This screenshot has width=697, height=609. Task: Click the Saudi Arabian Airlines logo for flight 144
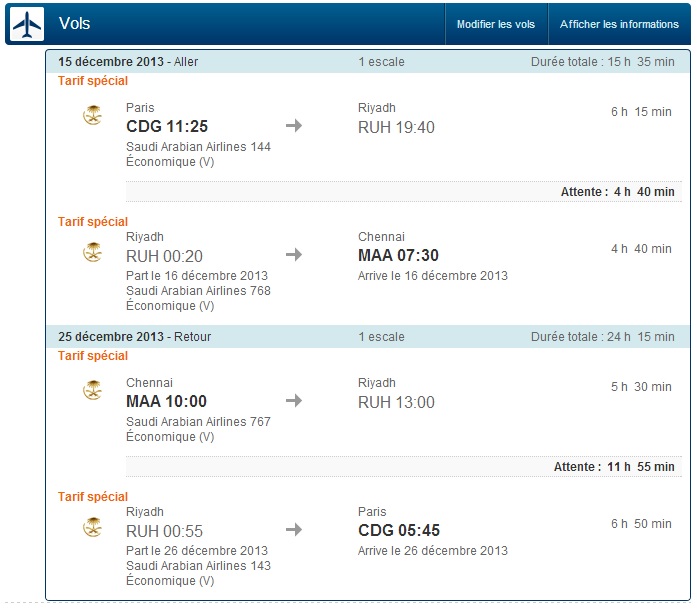click(93, 115)
